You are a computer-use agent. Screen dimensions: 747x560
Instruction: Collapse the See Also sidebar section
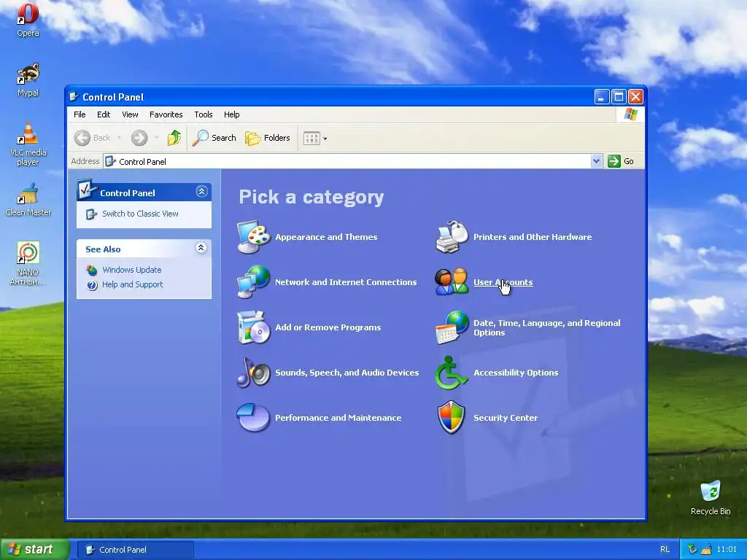click(201, 248)
